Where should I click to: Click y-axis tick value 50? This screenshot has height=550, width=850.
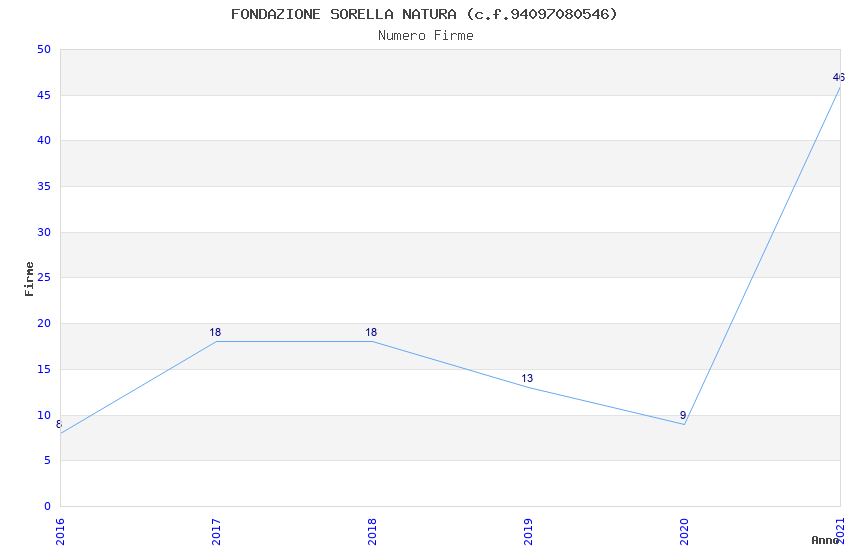pos(44,49)
